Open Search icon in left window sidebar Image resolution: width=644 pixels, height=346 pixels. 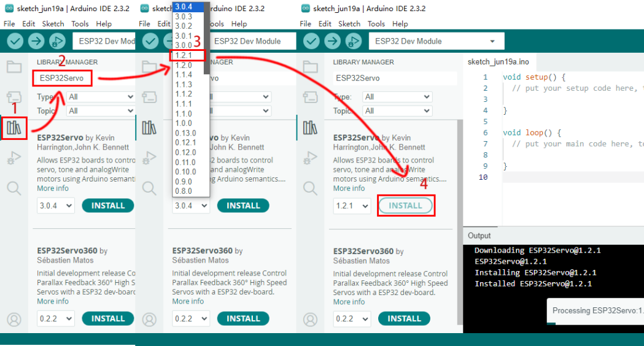point(14,188)
